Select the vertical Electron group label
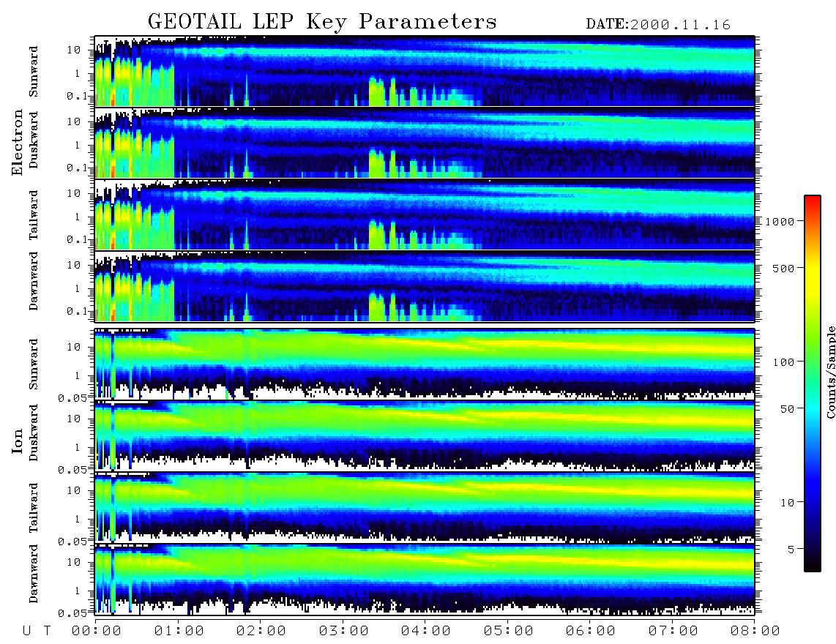 pos(17,142)
